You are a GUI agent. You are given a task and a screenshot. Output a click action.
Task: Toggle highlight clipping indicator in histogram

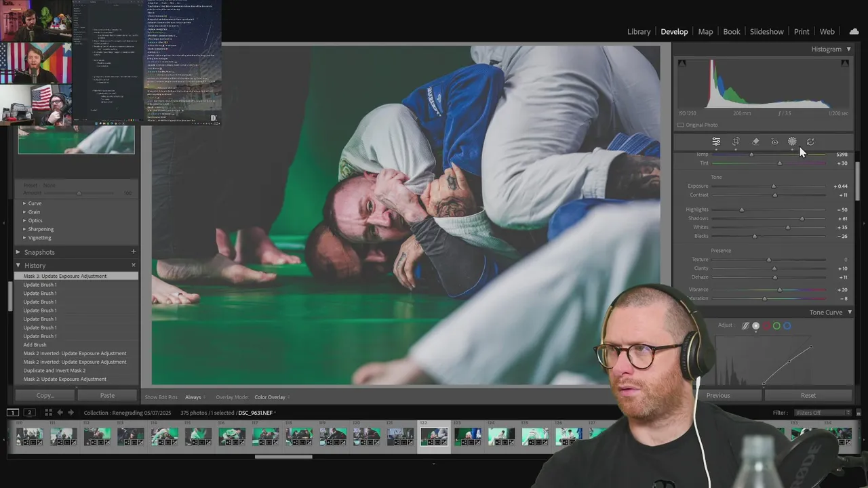845,63
